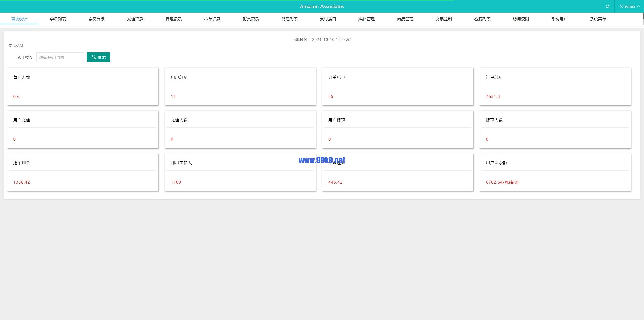The image size is (644, 320).
Task: Click the 统计时间 label
Action: pos(25,57)
